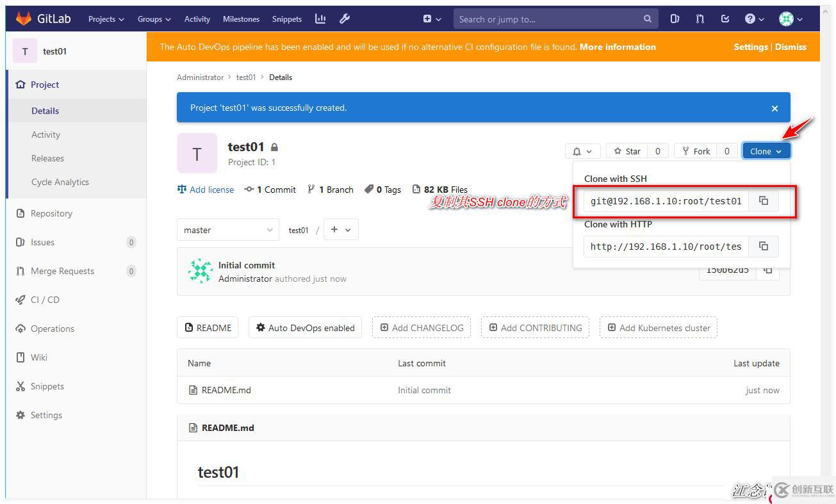Click Add CHANGELOG button
The image size is (836, 504).
422,327
